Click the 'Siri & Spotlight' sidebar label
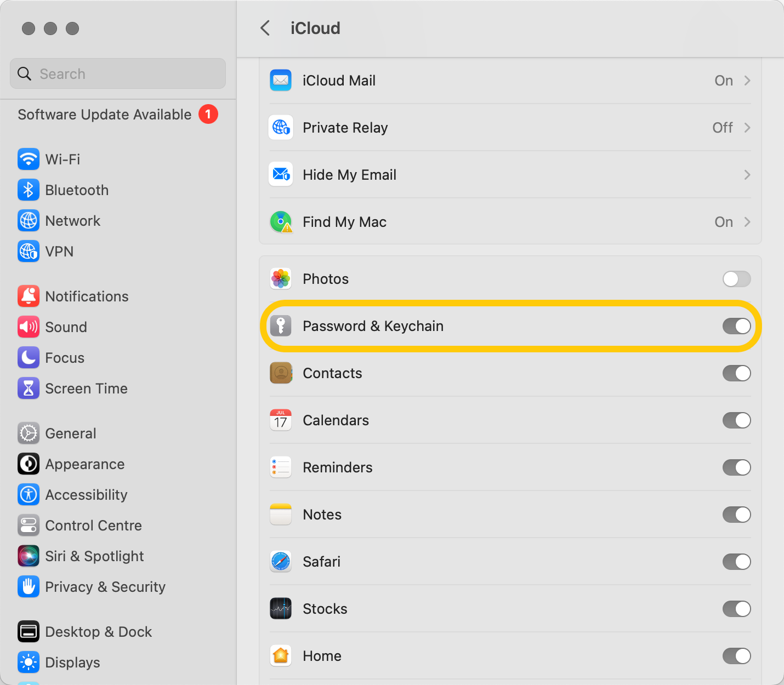Viewport: 784px width, 685px height. pyautogui.click(x=94, y=556)
